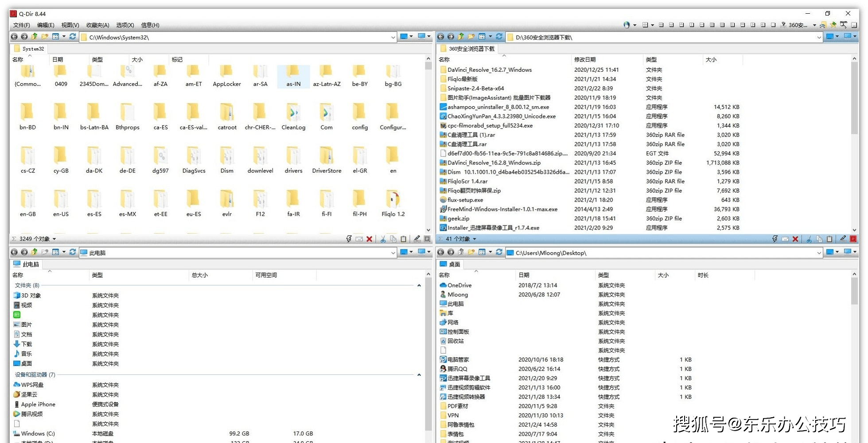Open the 文件(F) menu
Image resolution: width=868 pixels, height=443 pixels.
pos(22,25)
